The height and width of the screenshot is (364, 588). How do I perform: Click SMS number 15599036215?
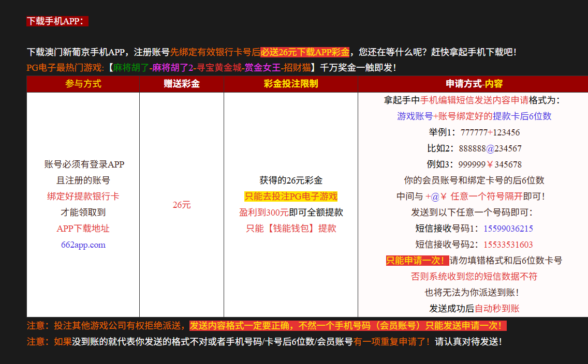point(508,229)
